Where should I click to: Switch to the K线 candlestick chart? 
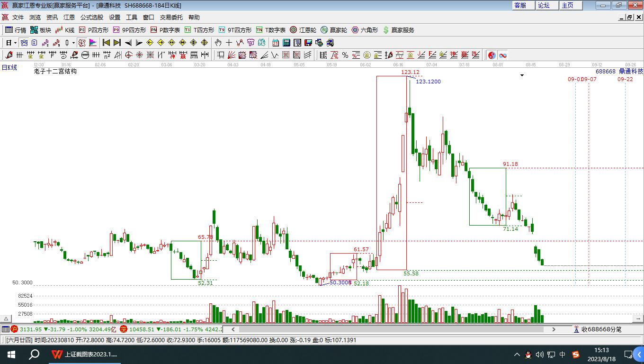(x=65, y=30)
